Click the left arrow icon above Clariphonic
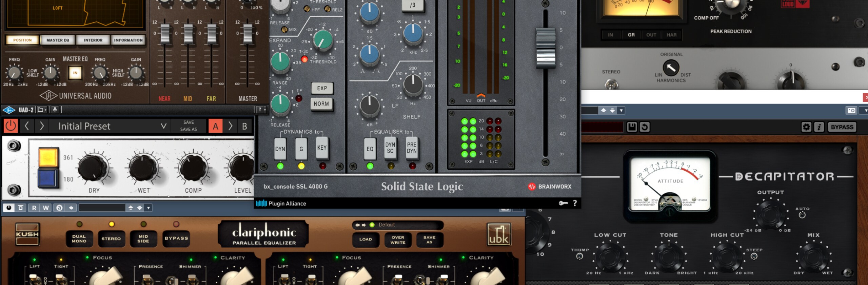The height and width of the screenshot is (285, 868). coord(71,208)
